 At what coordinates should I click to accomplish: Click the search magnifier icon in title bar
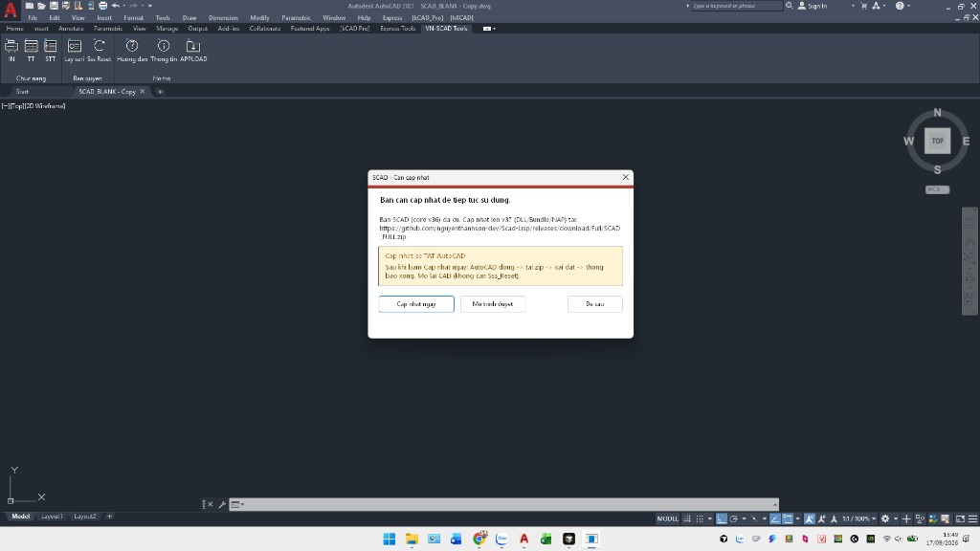coord(790,6)
